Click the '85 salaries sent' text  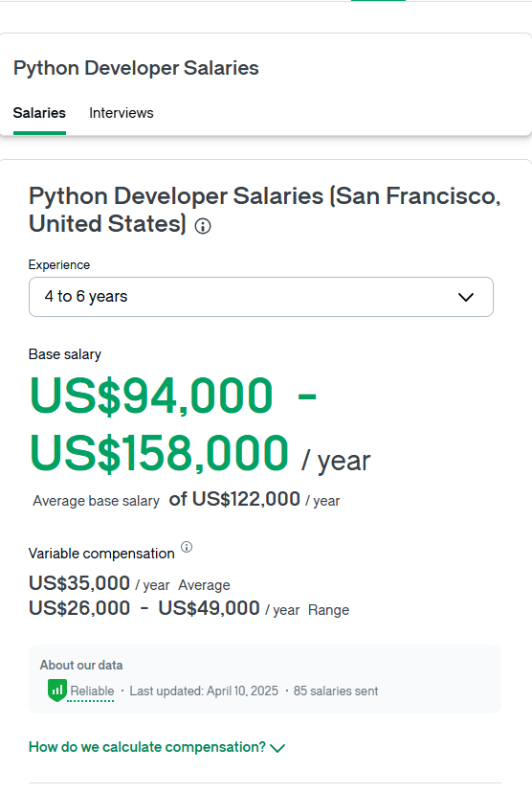pos(336,691)
